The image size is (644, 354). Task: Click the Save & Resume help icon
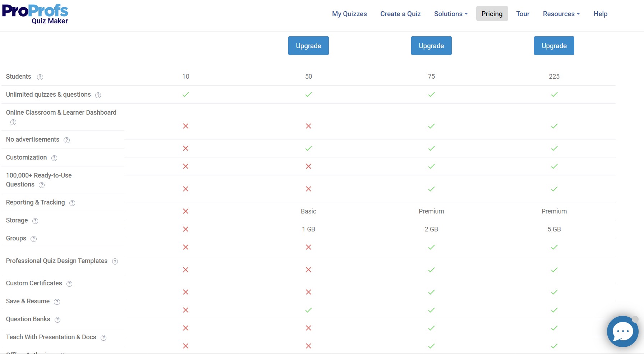pos(57,302)
